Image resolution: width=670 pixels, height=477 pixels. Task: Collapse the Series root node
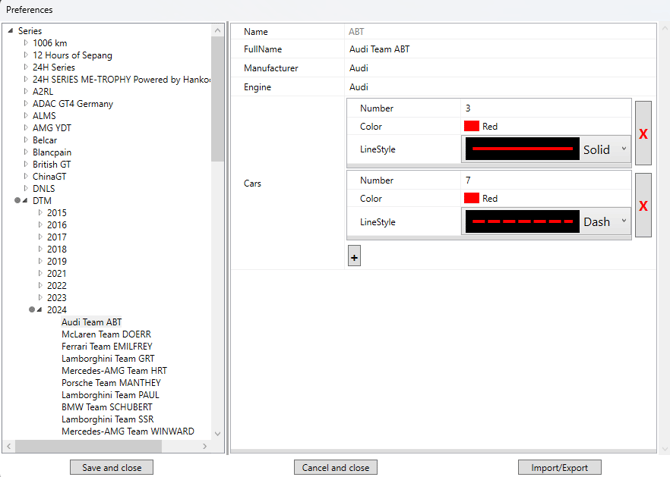tap(11, 31)
